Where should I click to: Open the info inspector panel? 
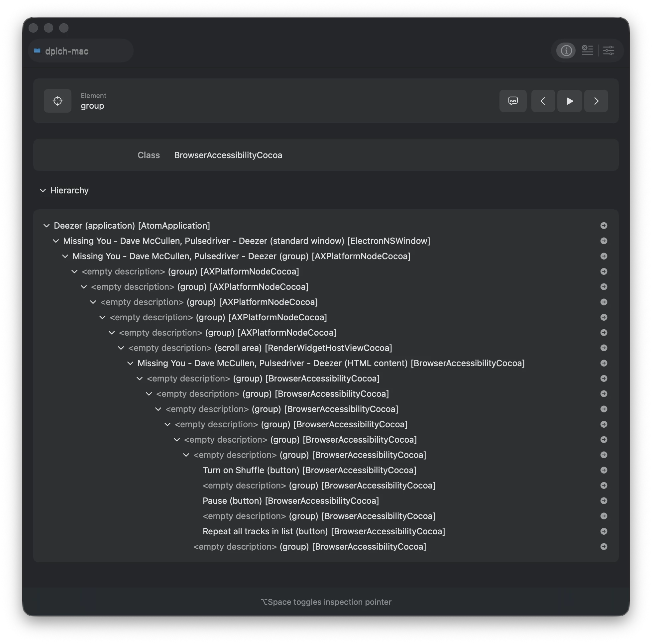point(566,50)
